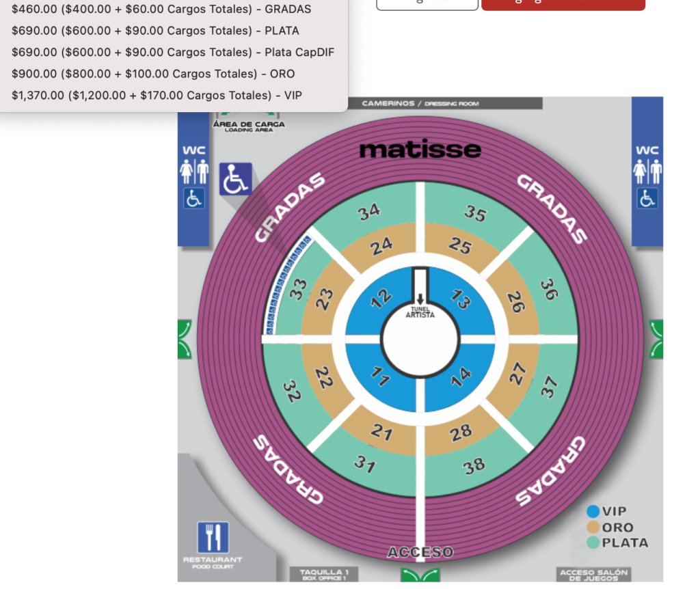The image size is (700, 589).
Task: Pick ORO section 28 on seat map
Action: 460,433
